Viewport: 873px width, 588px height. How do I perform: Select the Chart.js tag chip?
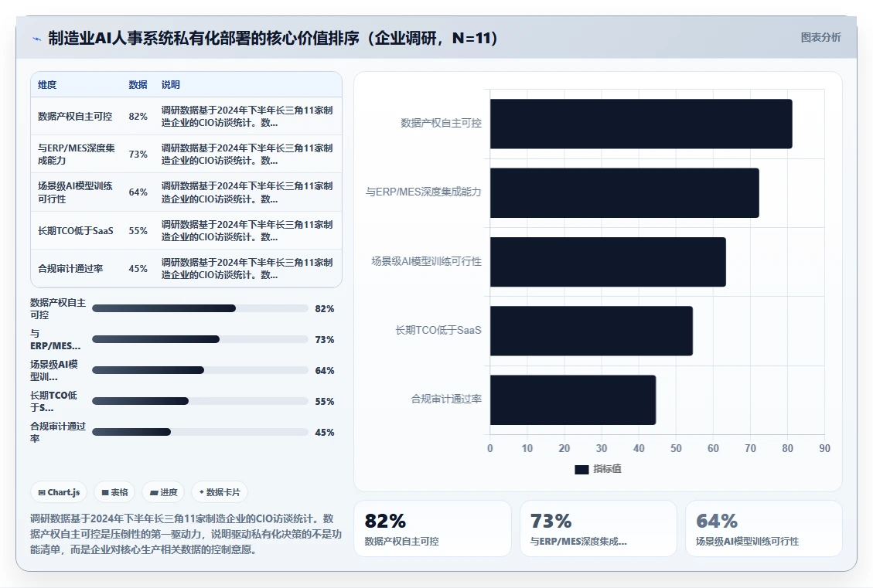[x=59, y=492]
